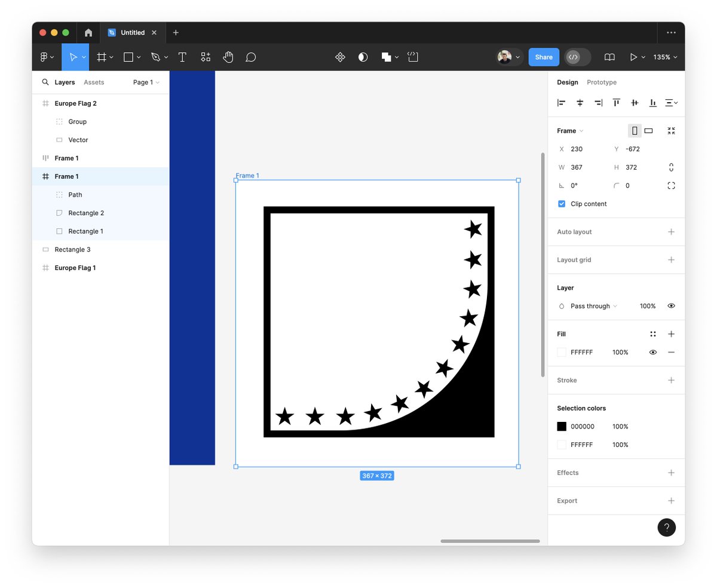This screenshot has width=717, height=588.
Task: Expand the distribute spacing options dropdown
Action: [676, 103]
